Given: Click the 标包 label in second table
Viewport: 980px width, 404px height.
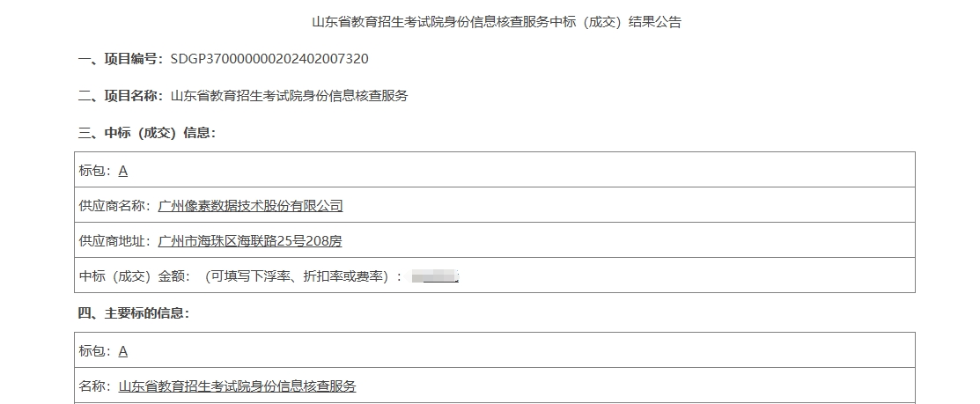Looking at the screenshot, I should [95, 351].
